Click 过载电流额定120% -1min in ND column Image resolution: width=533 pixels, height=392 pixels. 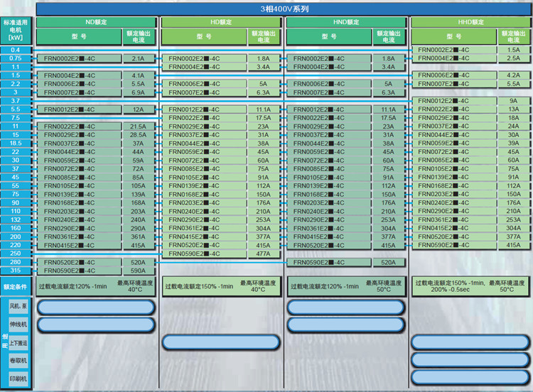[72, 286]
